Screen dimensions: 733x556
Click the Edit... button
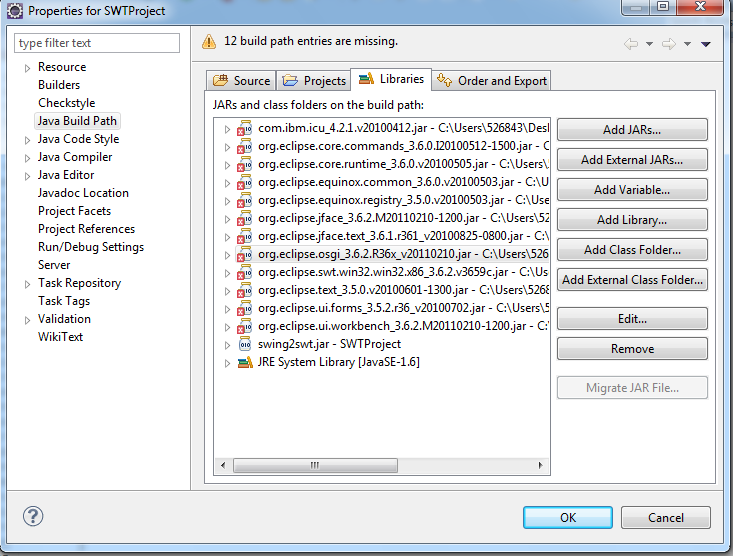coord(632,319)
